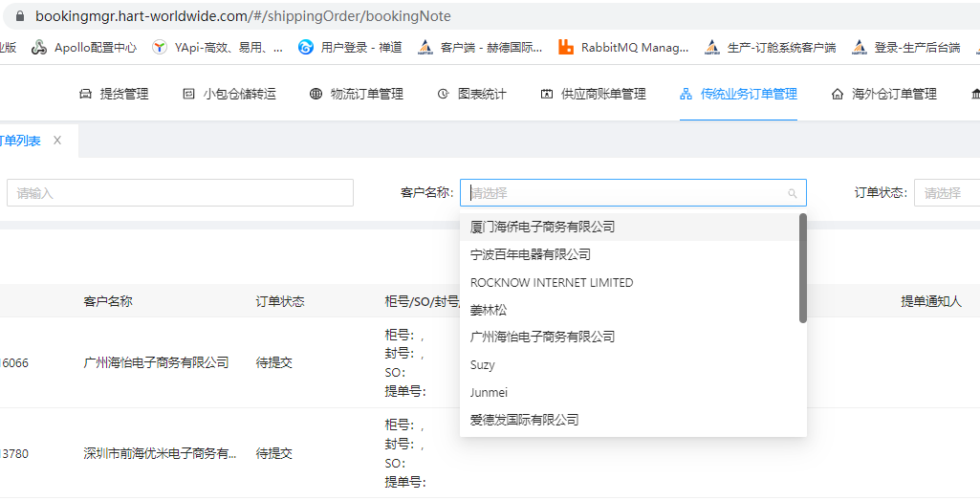Click the clock icon beside 图表统计
Viewport: 980px width, 501px height.
pos(443,94)
